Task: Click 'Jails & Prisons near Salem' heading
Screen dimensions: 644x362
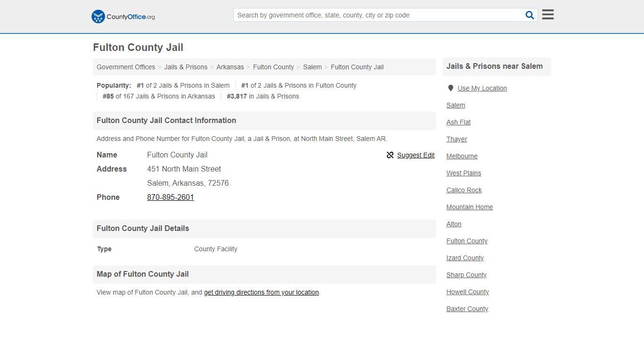Action: pyautogui.click(x=495, y=66)
